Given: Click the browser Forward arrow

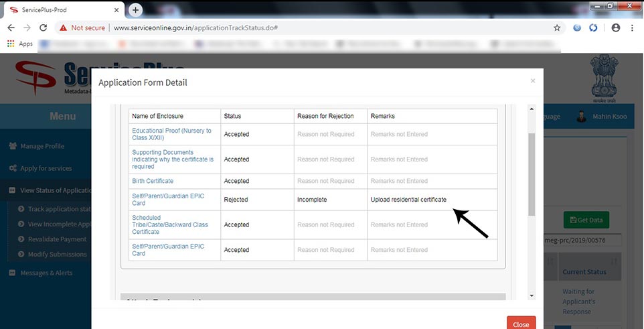Looking at the screenshot, I should 27,27.
